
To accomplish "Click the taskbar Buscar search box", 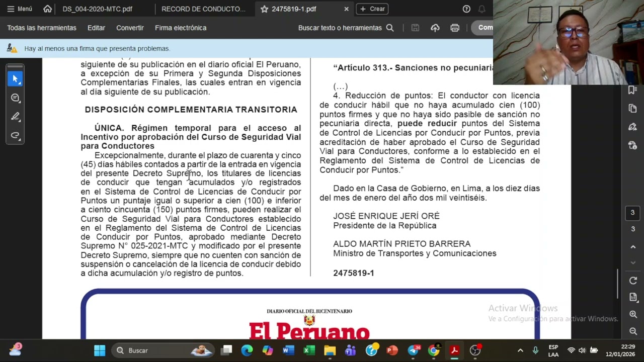I will tap(163, 350).
